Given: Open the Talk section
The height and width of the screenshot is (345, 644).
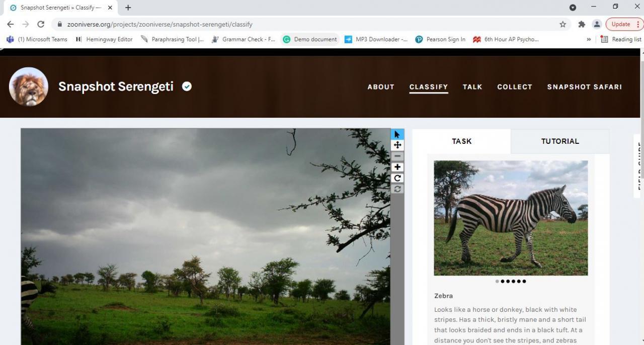Looking at the screenshot, I should pyautogui.click(x=472, y=87).
